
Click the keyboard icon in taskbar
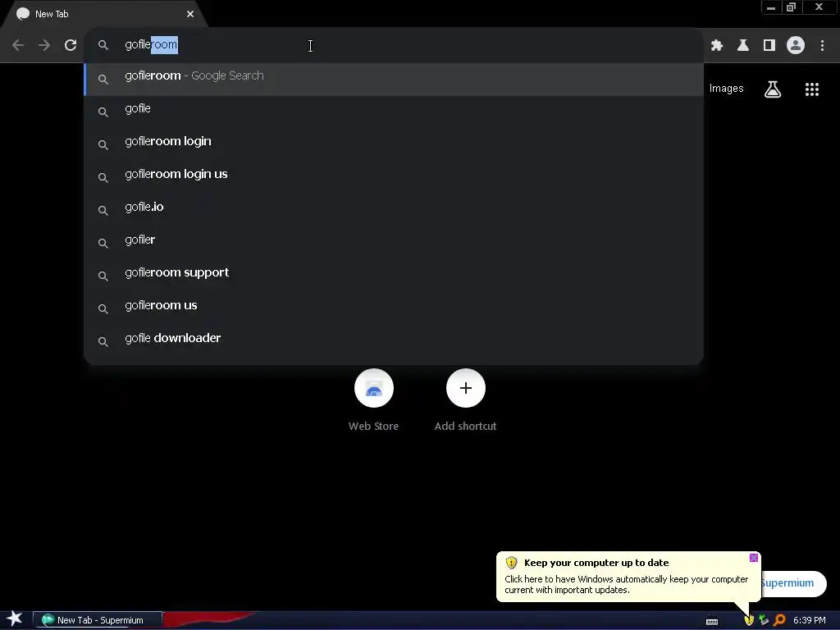click(x=711, y=621)
